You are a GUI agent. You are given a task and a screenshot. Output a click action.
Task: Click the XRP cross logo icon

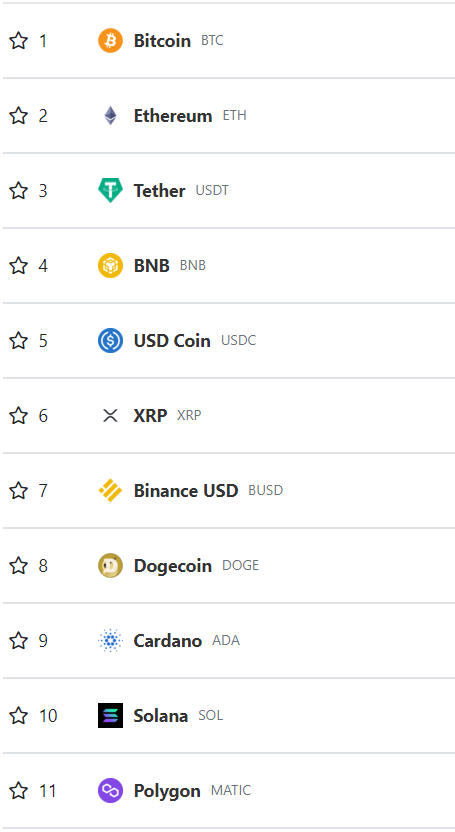pos(110,415)
